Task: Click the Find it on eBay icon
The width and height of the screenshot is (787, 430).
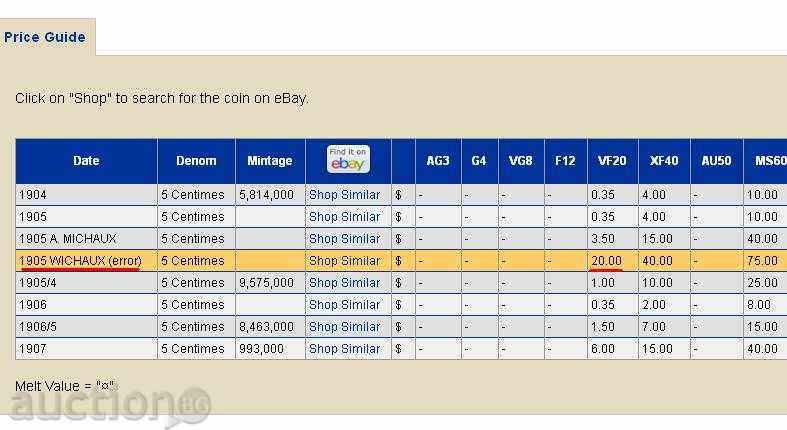Action: (x=348, y=160)
